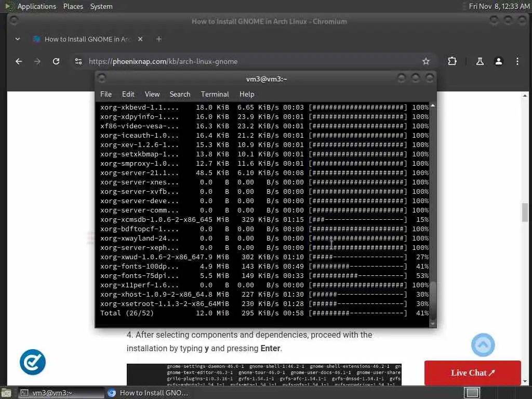Click the xf86-video-vesa row
The height and width of the screenshot is (399, 532).
264,126
